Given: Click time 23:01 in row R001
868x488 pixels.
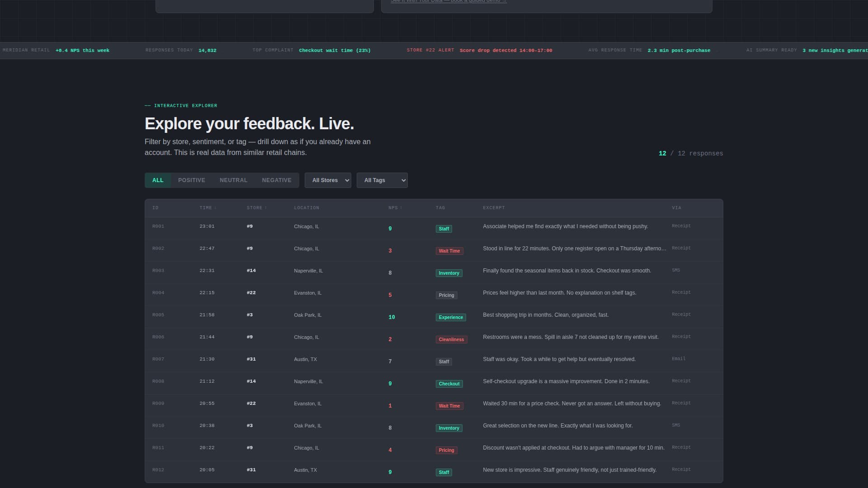Looking at the screenshot, I should coord(207,226).
